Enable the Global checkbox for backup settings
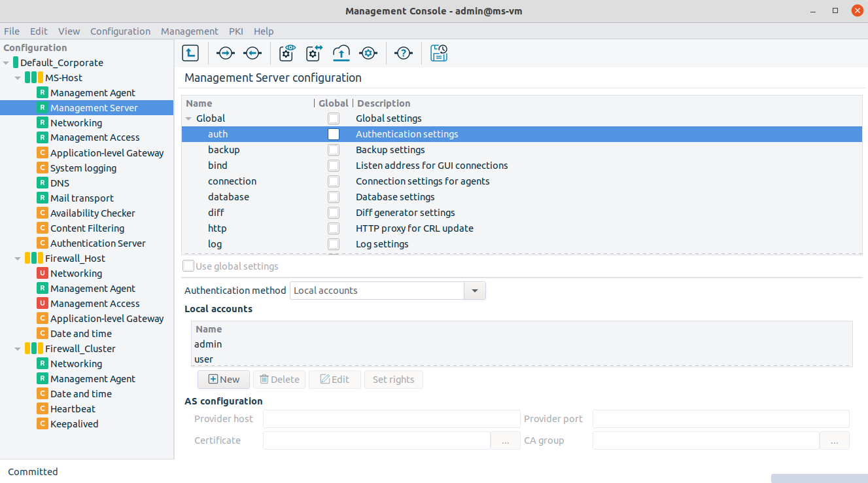This screenshot has width=868, height=483. [334, 149]
